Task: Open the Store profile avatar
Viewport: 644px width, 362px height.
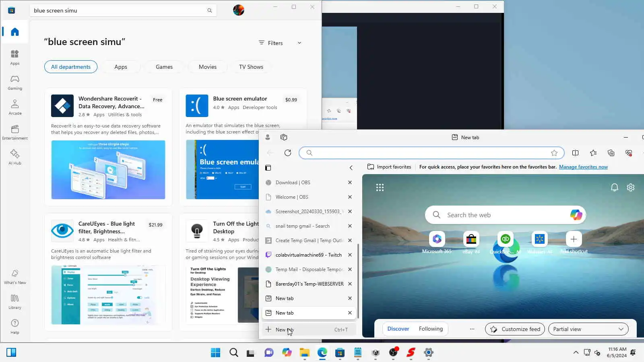Action: click(239, 10)
